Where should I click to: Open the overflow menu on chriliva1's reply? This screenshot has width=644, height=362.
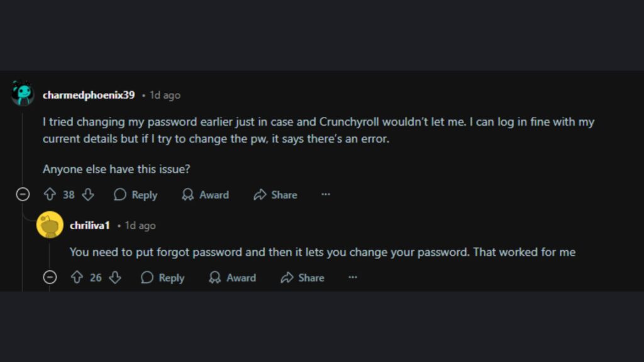(x=353, y=277)
